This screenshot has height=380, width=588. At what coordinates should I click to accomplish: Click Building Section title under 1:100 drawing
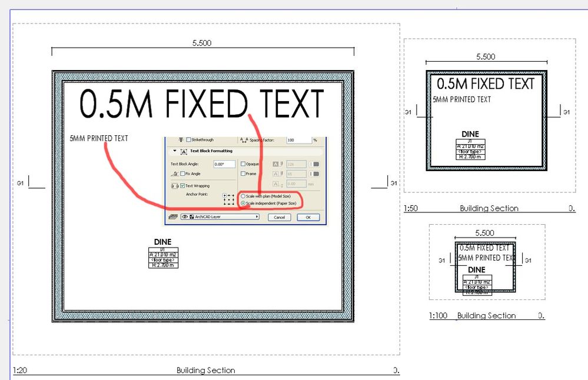tap(486, 315)
